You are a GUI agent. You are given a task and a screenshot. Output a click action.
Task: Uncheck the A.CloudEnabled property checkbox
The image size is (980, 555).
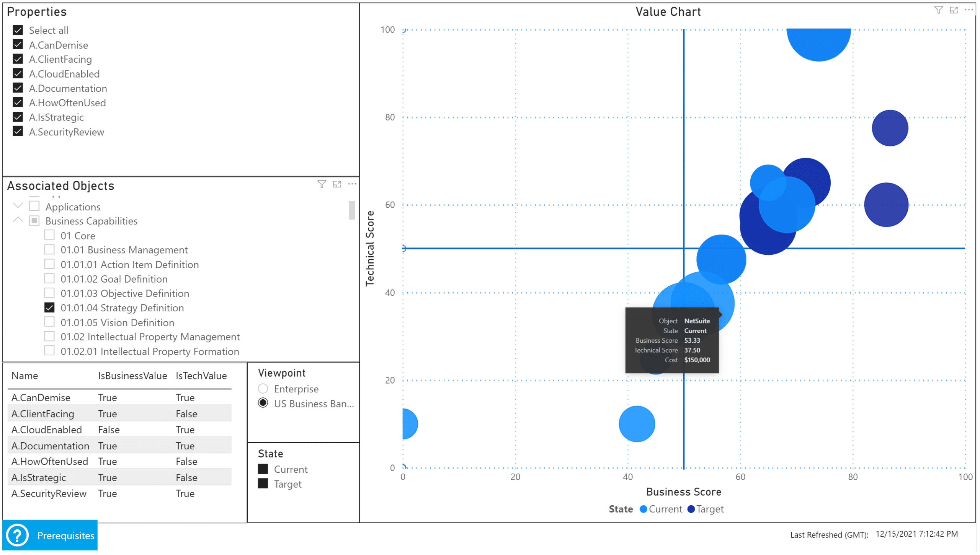coord(18,73)
